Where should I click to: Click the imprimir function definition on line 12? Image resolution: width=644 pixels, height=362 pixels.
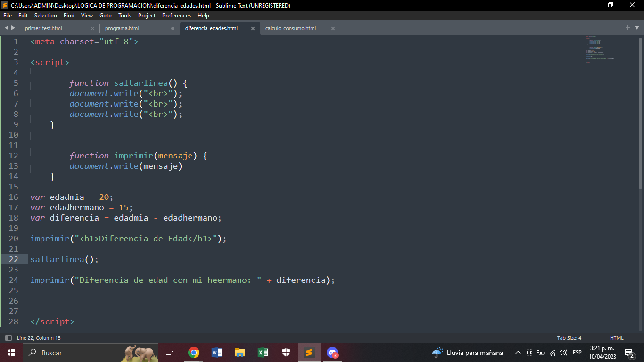point(133,156)
